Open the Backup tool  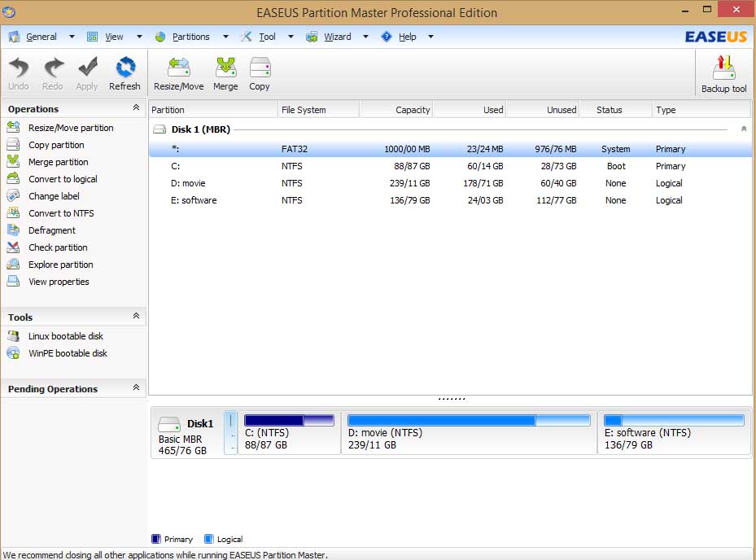(723, 70)
